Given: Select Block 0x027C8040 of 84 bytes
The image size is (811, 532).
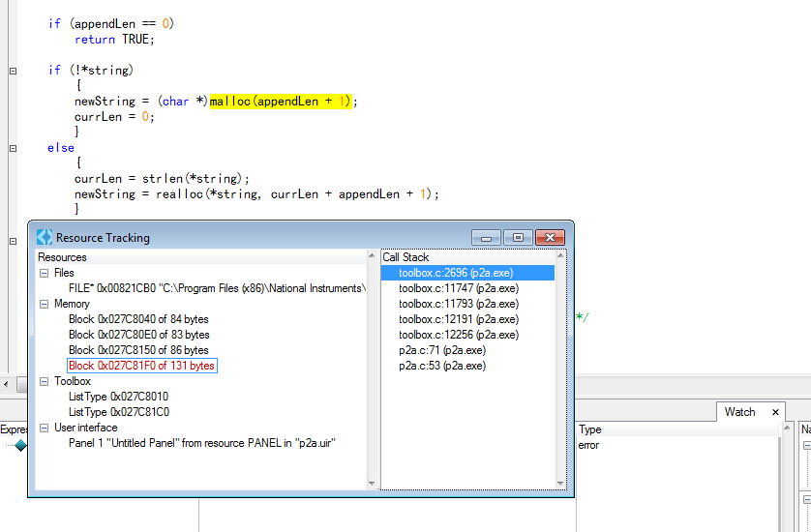Looking at the screenshot, I should coord(138,319).
